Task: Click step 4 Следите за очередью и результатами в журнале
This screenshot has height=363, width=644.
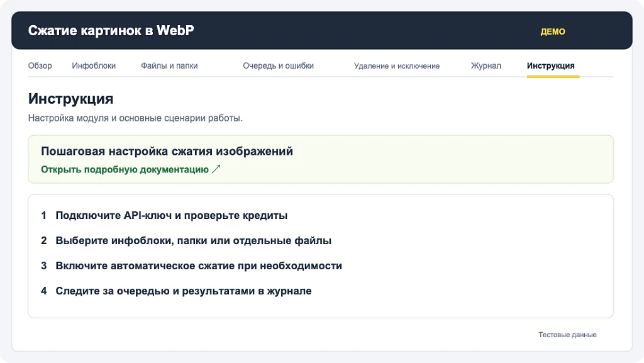Action: [176, 291]
